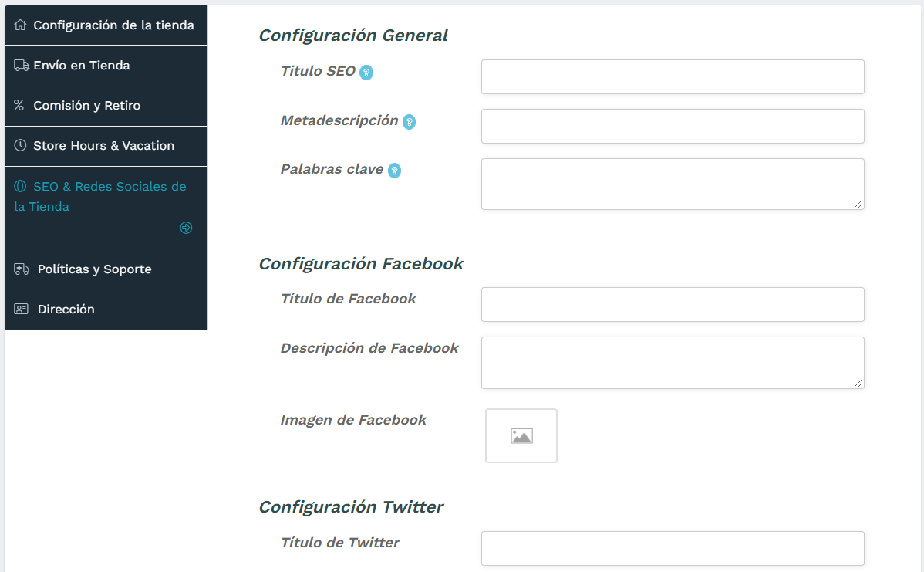Click the image placeholder icon for Imagen de Facebook
Image resolution: width=924 pixels, height=572 pixels.
tap(521, 435)
